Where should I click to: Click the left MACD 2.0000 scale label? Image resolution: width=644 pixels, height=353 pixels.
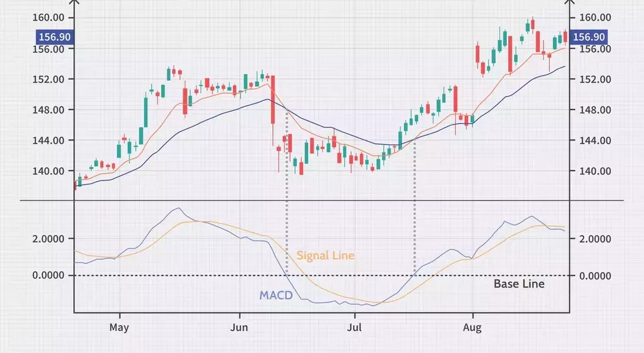pyautogui.click(x=48, y=239)
